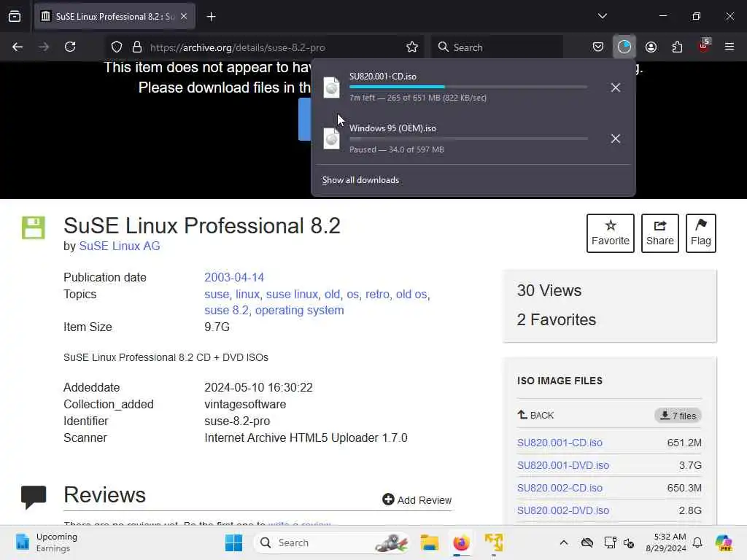Open the 'old' topic link

[x=332, y=295]
